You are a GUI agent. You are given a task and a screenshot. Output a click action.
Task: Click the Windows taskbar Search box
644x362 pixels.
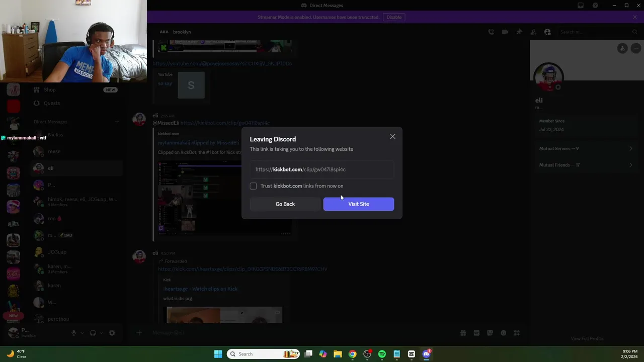tap(263, 354)
